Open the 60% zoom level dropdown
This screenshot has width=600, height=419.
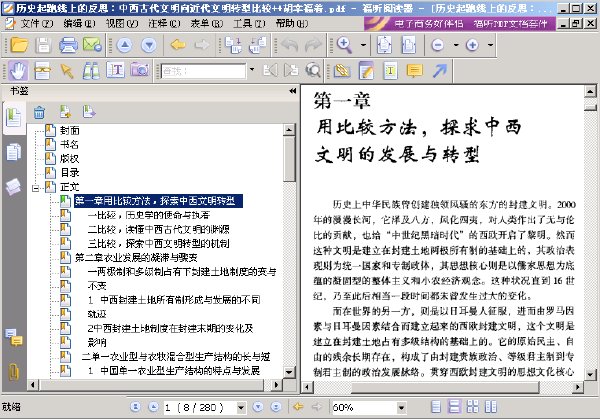[x=401, y=408]
